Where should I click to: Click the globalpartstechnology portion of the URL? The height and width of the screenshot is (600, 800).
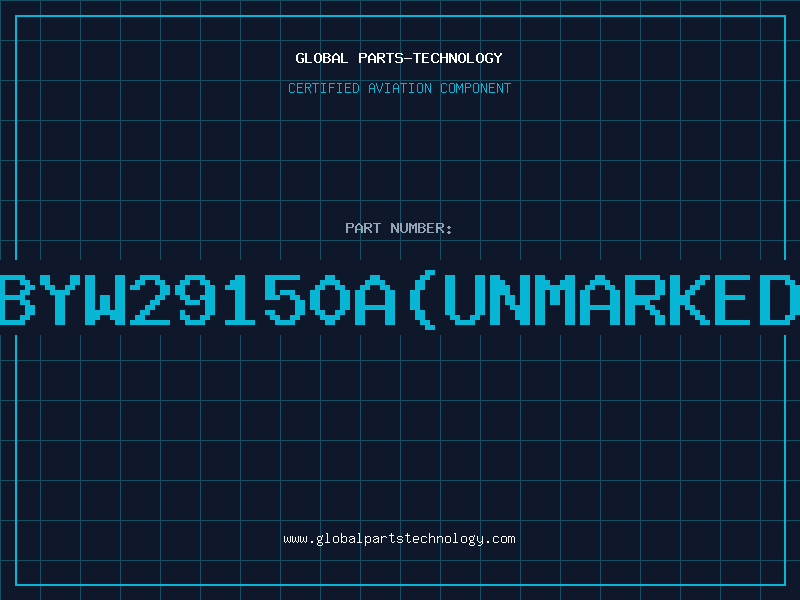(x=400, y=539)
